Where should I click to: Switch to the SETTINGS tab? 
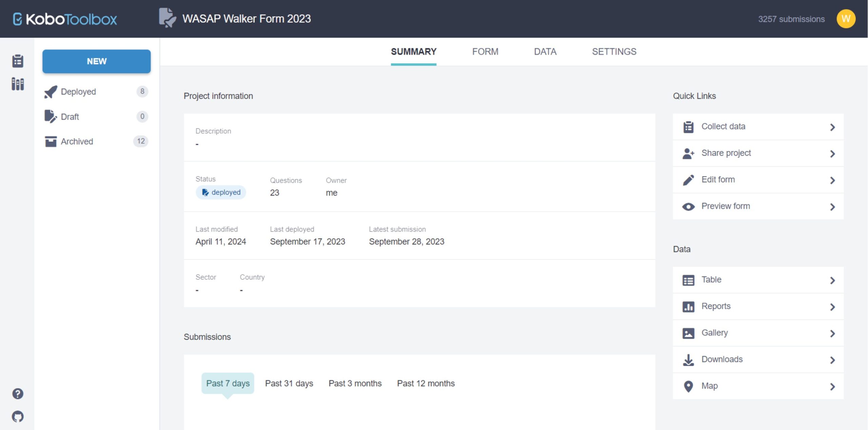[x=614, y=52]
